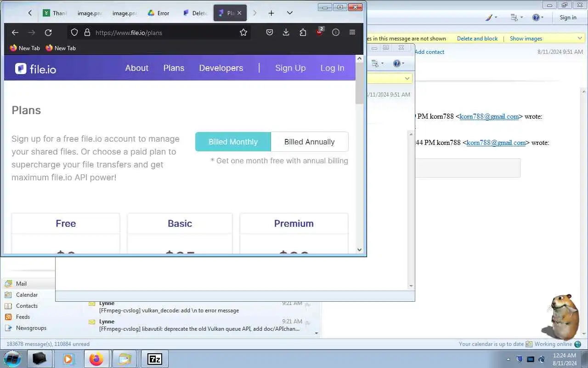Click the Premium plan heading

294,224
